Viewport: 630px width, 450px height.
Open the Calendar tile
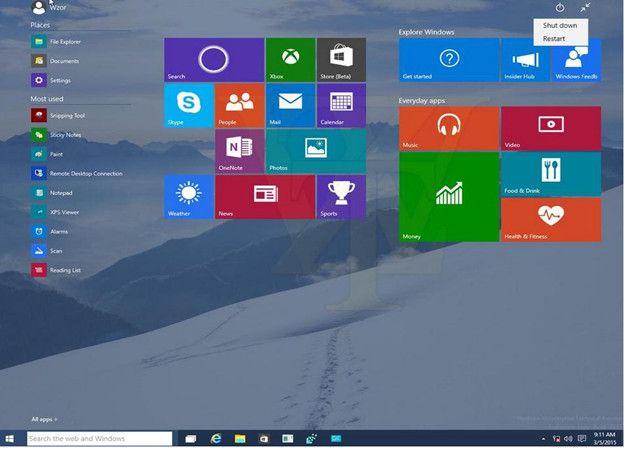coord(341,105)
